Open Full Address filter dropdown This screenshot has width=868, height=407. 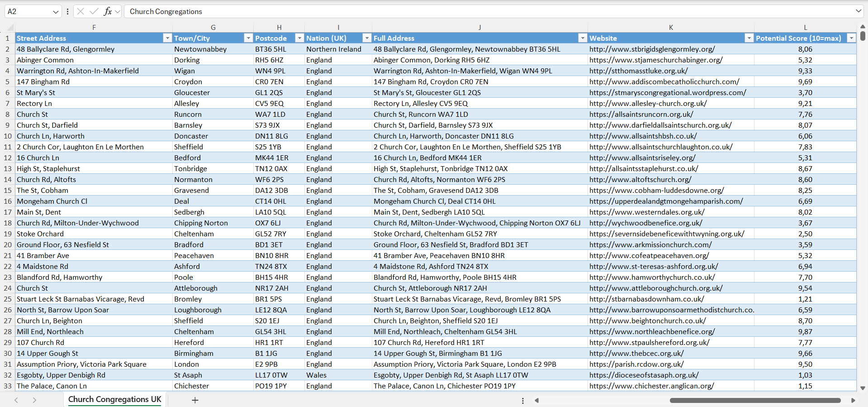point(583,38)
